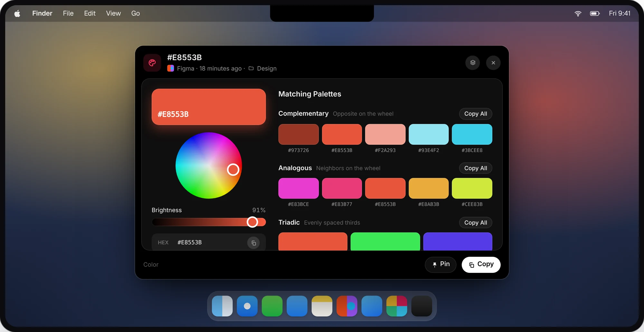Open the yellow notes app in dock
Image resolution: width=644 pixels, height=332 pixels.
[x=322, y=306]
